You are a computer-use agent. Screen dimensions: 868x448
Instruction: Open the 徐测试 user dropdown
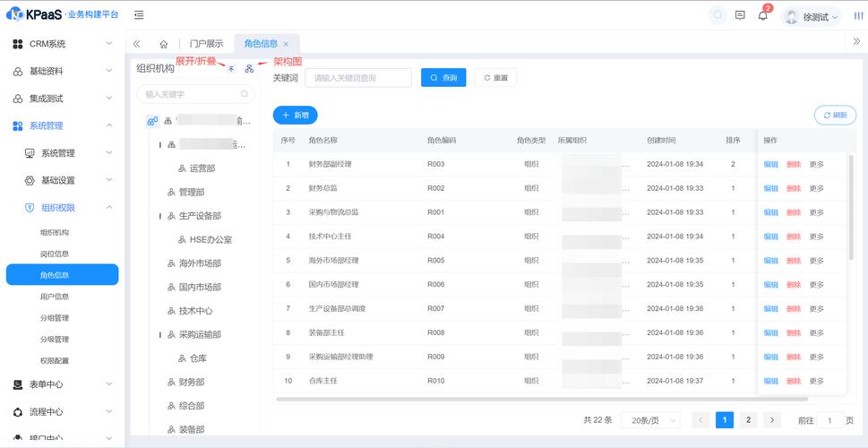pos(811,17)
